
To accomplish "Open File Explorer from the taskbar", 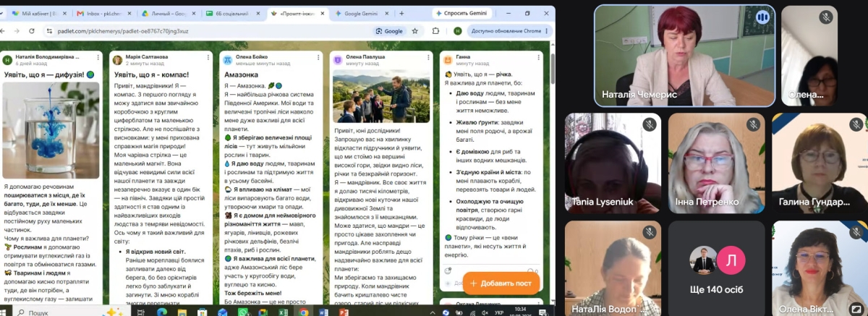I will (182, 312).
